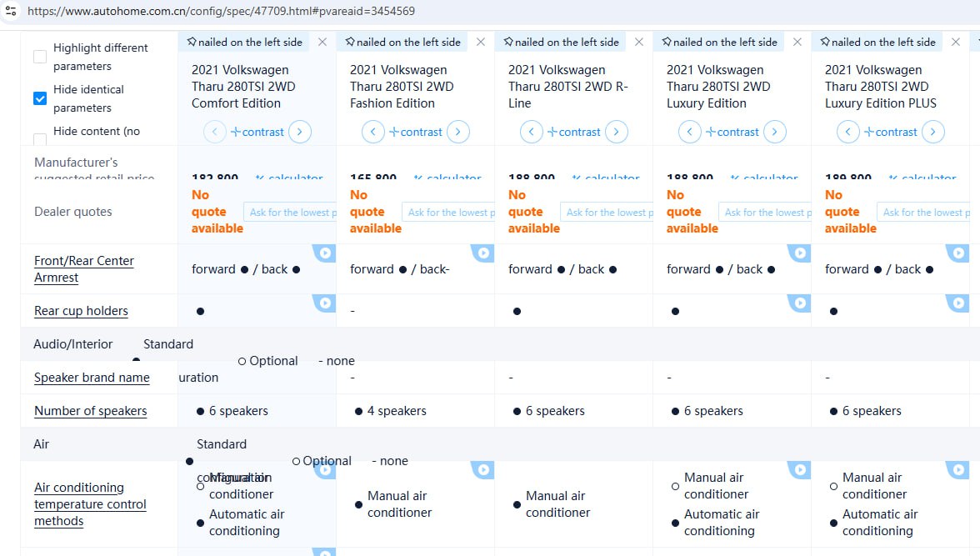The width and height of the screenshot is (980, 556).
Task: Remove the Fashion Edition column with its X
Action: point(481,42)
